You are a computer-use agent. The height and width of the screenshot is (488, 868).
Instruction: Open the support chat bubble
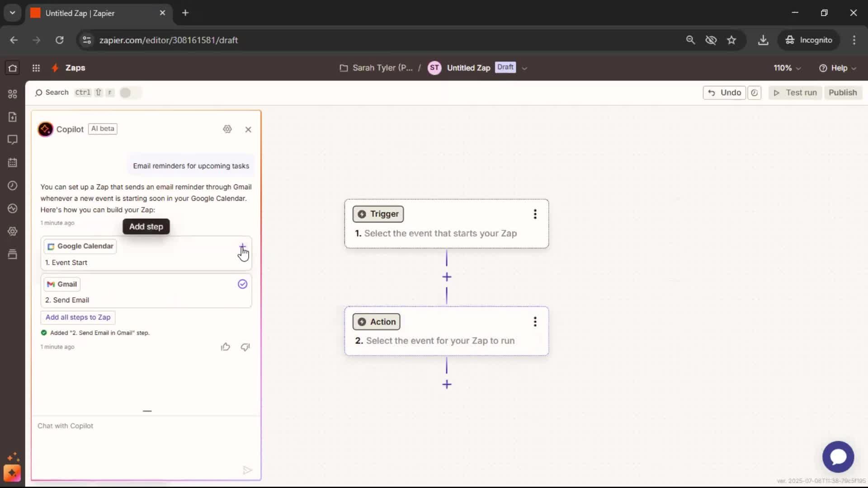838,457
